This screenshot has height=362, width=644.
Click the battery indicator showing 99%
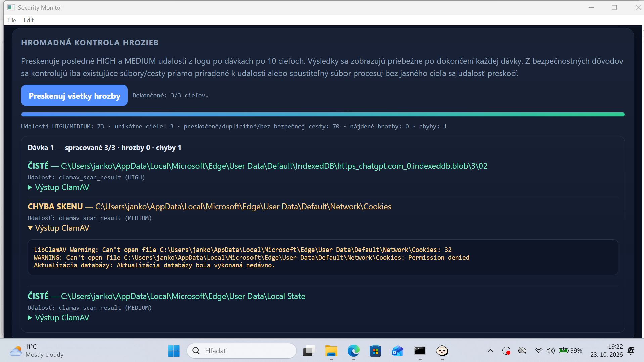coord(570,351)
